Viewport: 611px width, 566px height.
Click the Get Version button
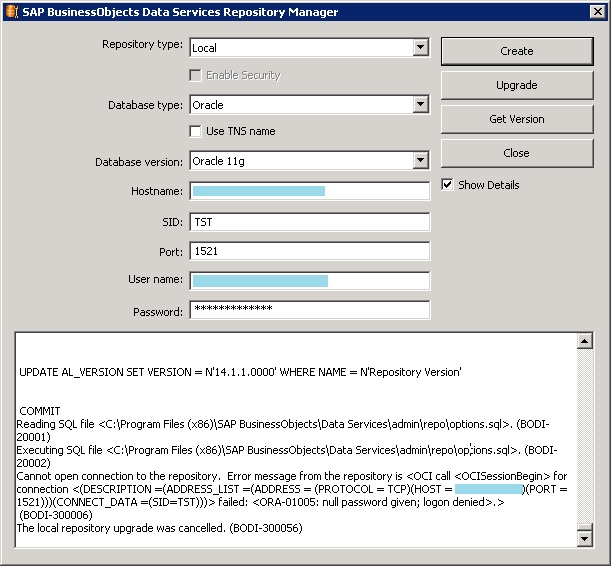(x=517, y=119)
